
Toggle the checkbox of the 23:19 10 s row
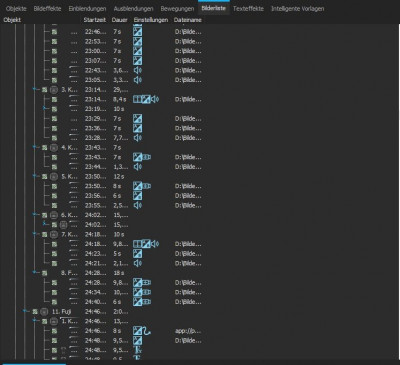[x=54, y=109]
